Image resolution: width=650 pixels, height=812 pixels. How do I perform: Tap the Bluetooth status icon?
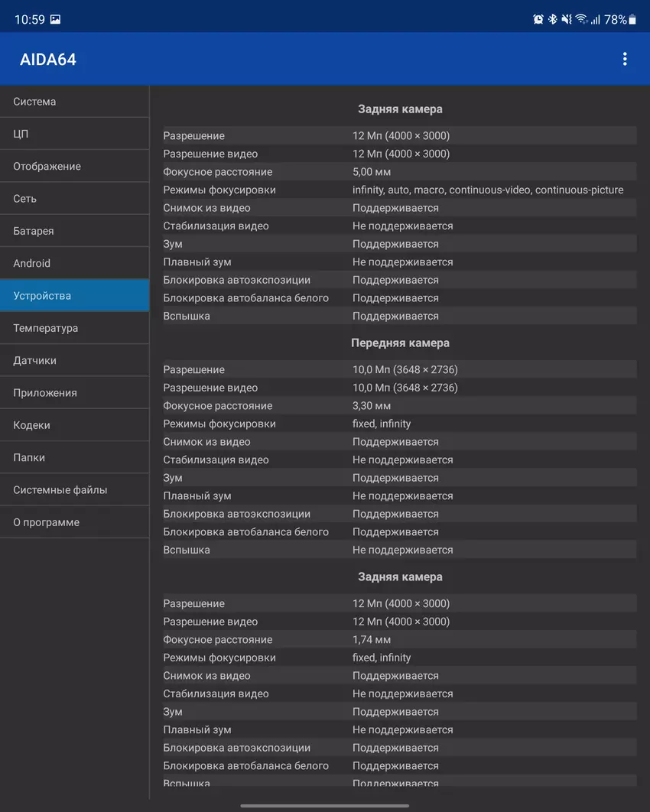coord(552,20)
